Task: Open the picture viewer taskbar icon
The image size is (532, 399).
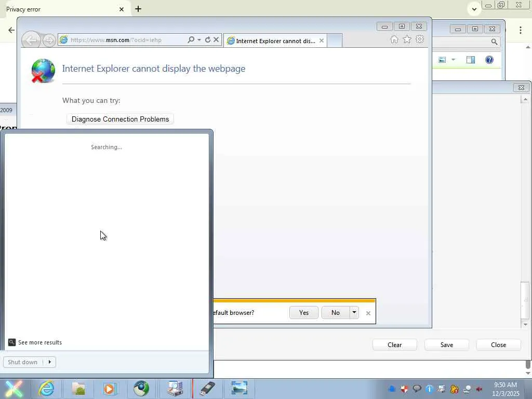Action: click(x=239, y=389)
